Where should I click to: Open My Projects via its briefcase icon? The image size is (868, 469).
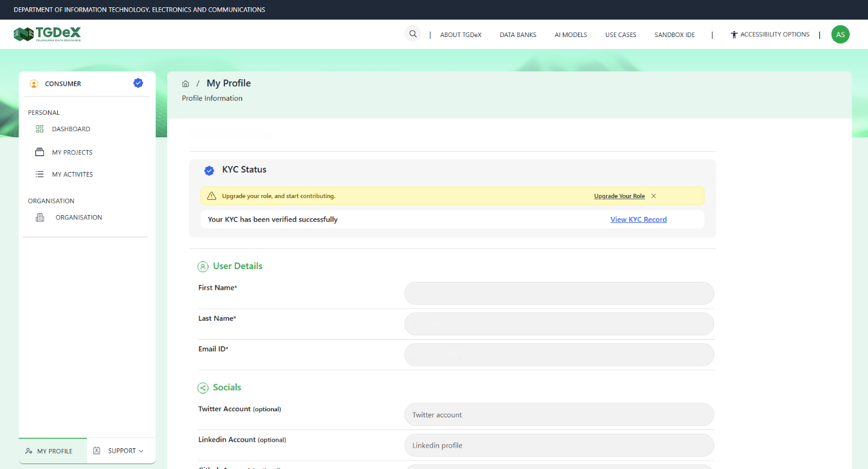40,152
